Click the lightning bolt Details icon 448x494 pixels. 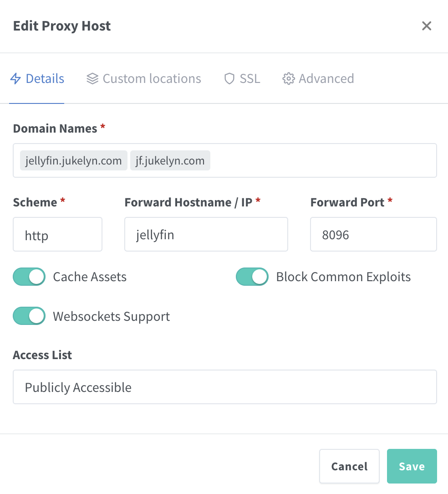coord(15,79)
